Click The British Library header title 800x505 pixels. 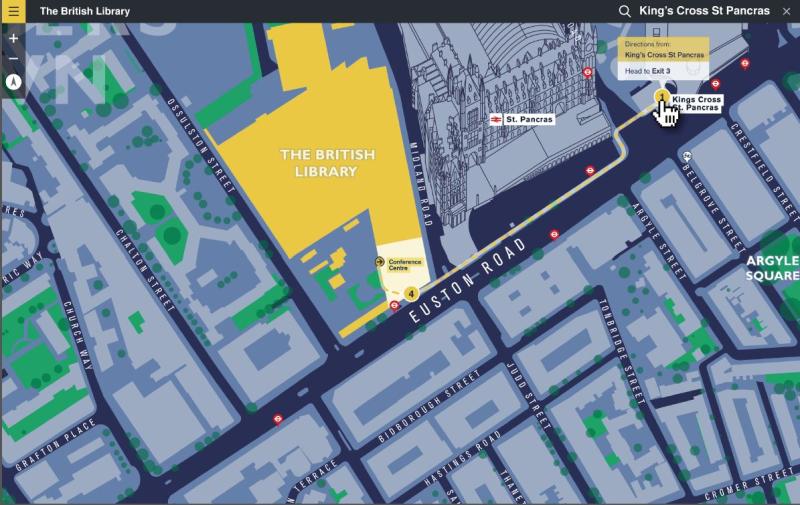point(85,11)
